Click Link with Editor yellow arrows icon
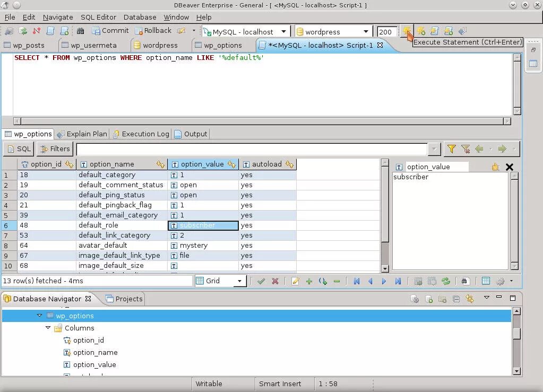 pos(470,299)
